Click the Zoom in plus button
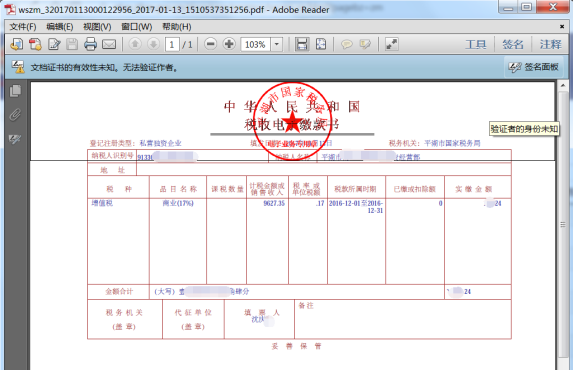 click(x=229, y=44)
